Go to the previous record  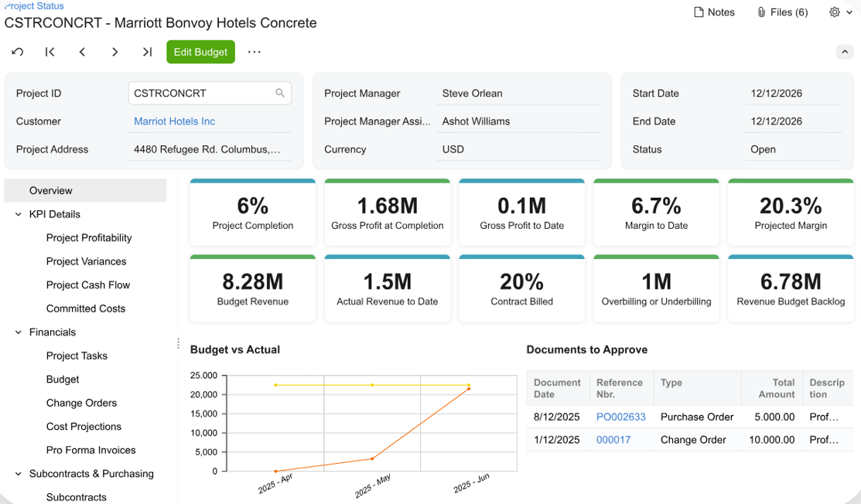(x=82, y=52)
